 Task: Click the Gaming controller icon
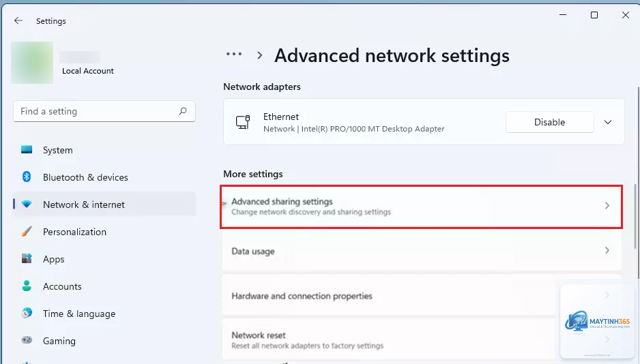(x=27, y=340)
